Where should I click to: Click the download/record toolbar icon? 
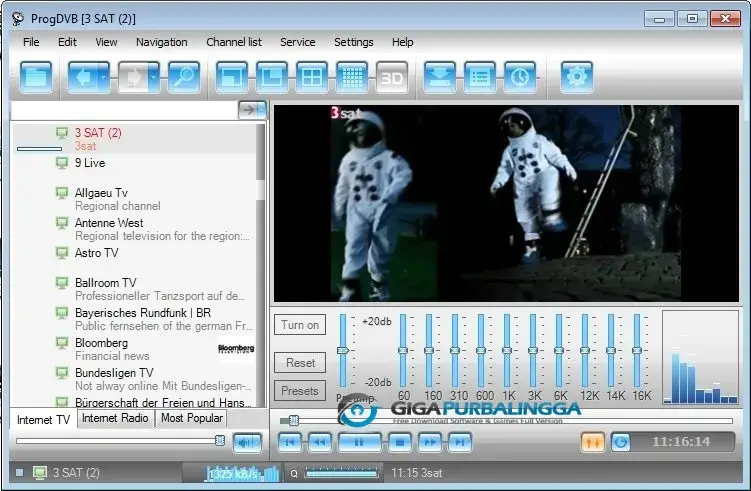[440, 77]
